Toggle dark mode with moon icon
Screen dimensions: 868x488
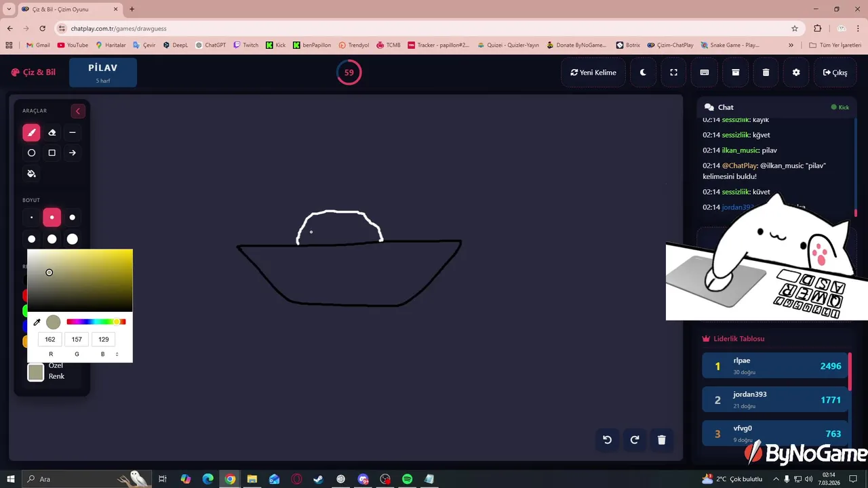[643, 73]
